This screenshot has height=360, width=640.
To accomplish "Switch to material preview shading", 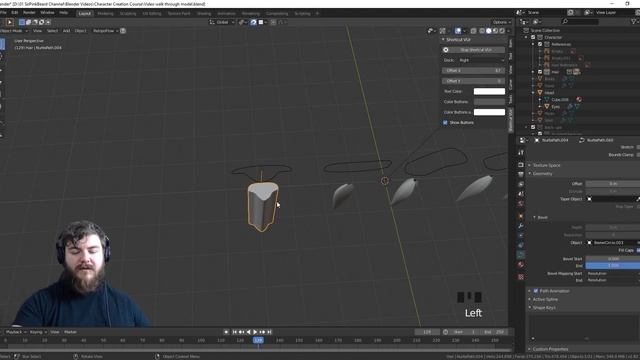I will point(495,31).
